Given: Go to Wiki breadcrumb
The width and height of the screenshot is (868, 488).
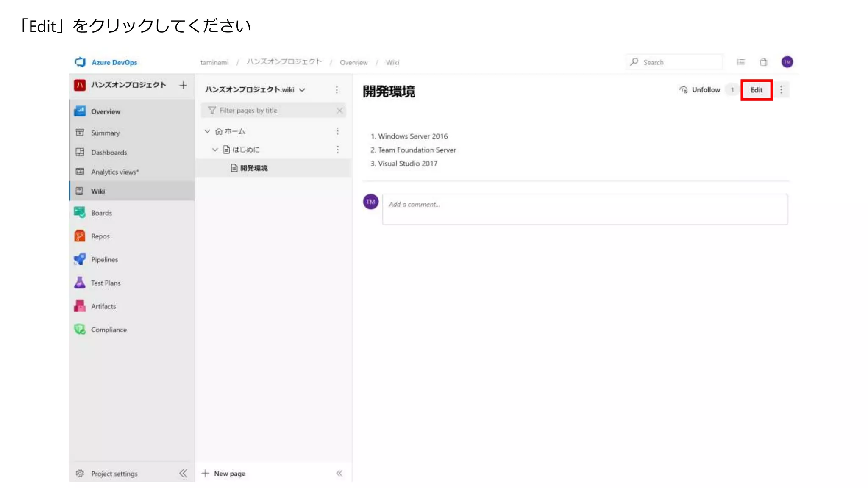Looking at the screenshot, I should pyautogui.click(x=392, y=63).
